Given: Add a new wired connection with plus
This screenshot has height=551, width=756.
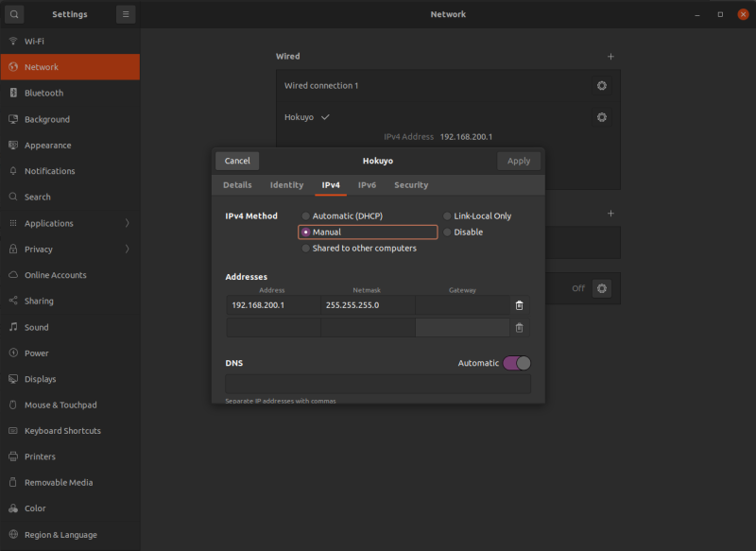Looking at the screenshot, I should [x=610, y=57].
